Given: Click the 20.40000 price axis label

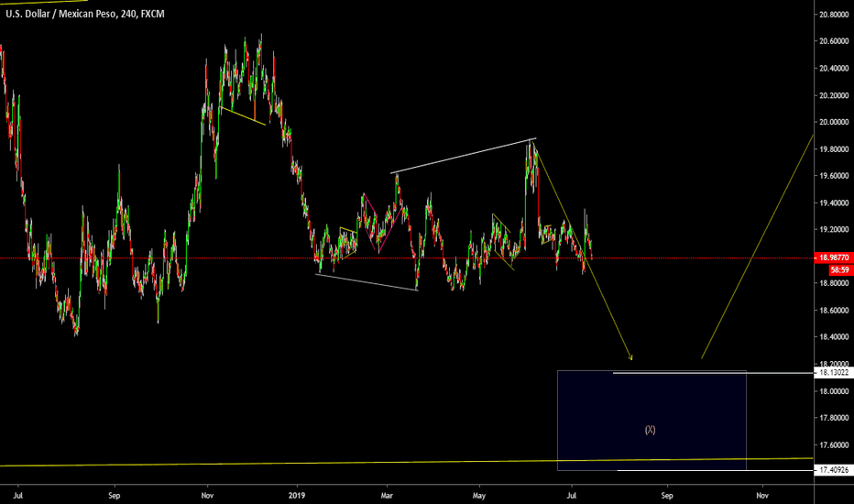Looking at the screenshot, I should [834, 69].
